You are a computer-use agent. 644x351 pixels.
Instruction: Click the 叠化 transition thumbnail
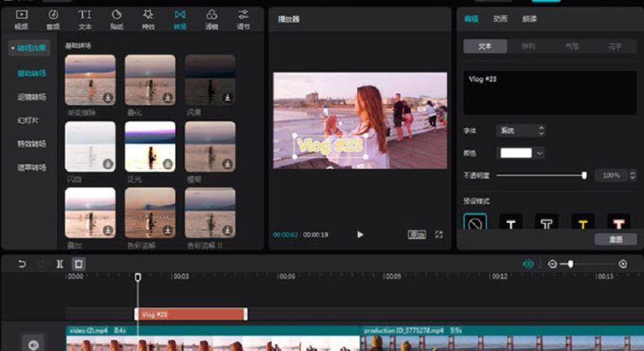pyautogui.click(x=150, y=80)
